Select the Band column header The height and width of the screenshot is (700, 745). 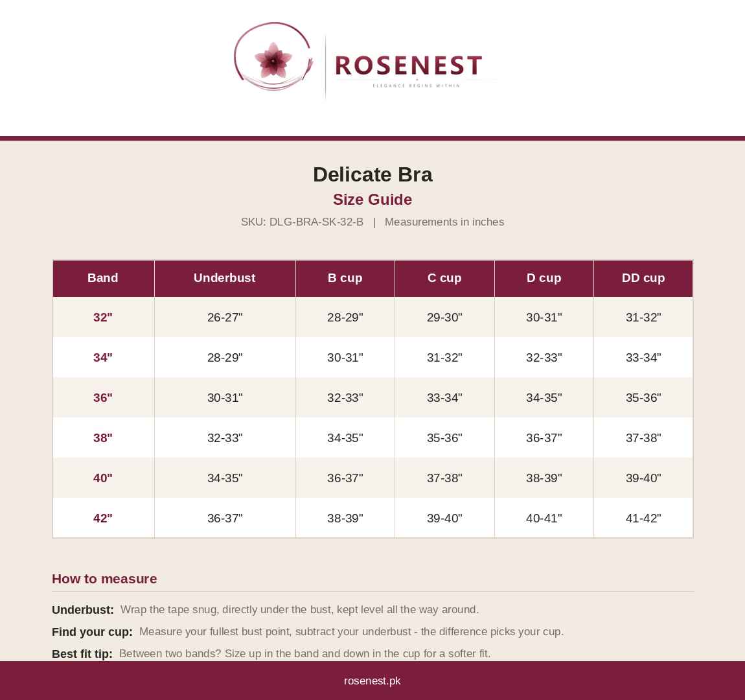pos(103,278)
